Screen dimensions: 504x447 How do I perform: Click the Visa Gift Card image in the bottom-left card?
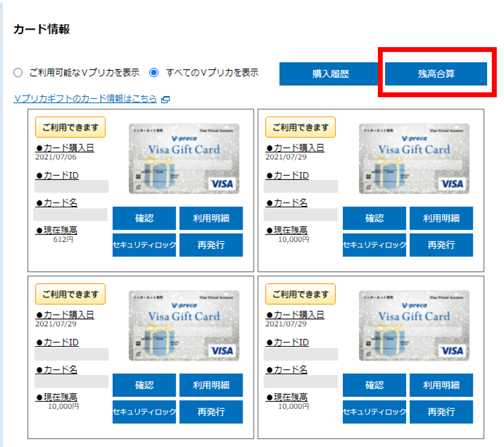coord(184,326)
